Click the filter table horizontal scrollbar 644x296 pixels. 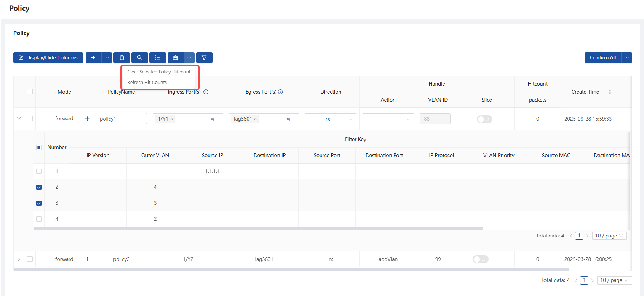pos(258,229)
